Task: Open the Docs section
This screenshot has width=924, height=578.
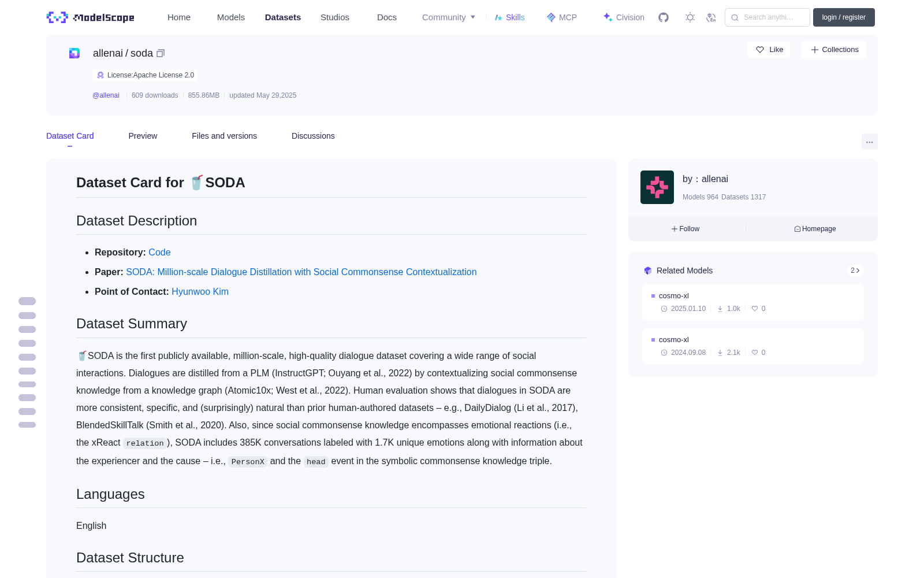Action: pos(387,17)
